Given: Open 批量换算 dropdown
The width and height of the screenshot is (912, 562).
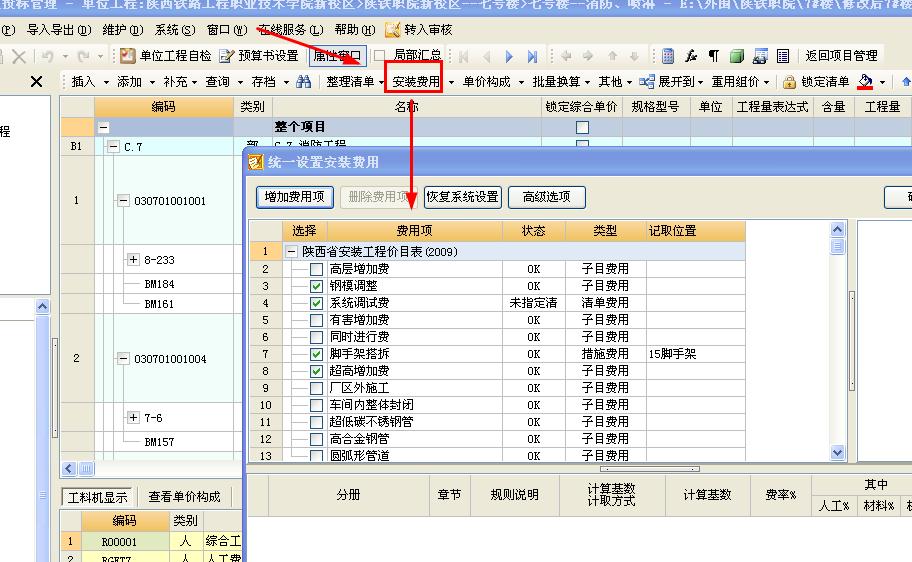Looking at the screenshot, I should pos(561,81).
